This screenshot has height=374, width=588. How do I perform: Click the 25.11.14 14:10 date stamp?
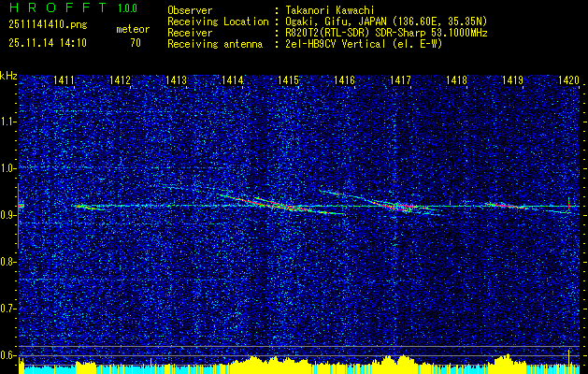click(45, 43)
